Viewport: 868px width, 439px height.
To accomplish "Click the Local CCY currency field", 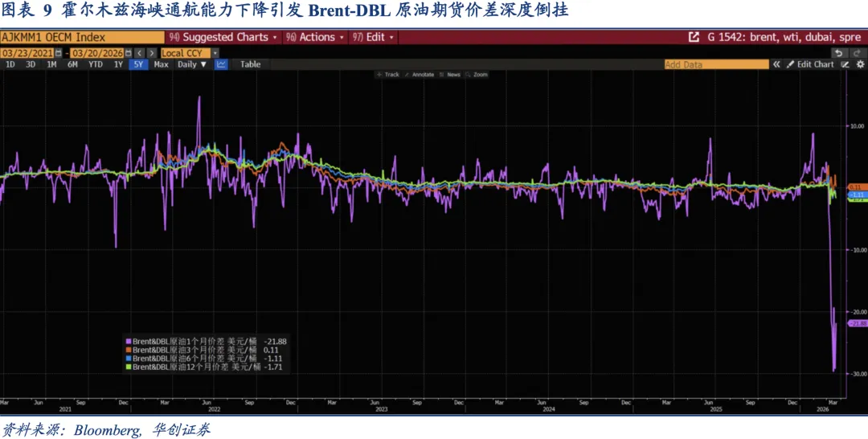I will 186,53.
